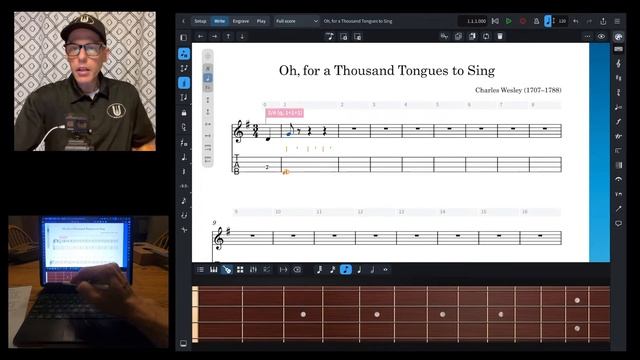This screenshot has height=360, width=640.
Task: Open the comments bubble in right sidebar
Action: tap(618, 224)
